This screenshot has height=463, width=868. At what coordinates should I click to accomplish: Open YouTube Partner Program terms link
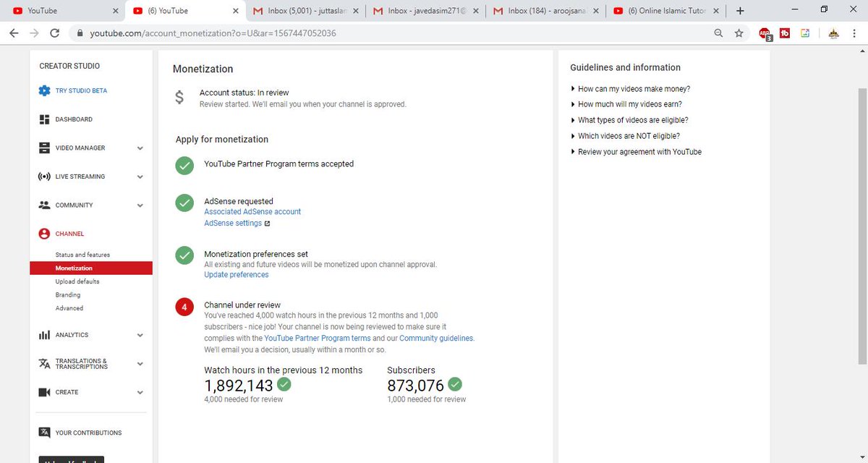click(318, 338)
